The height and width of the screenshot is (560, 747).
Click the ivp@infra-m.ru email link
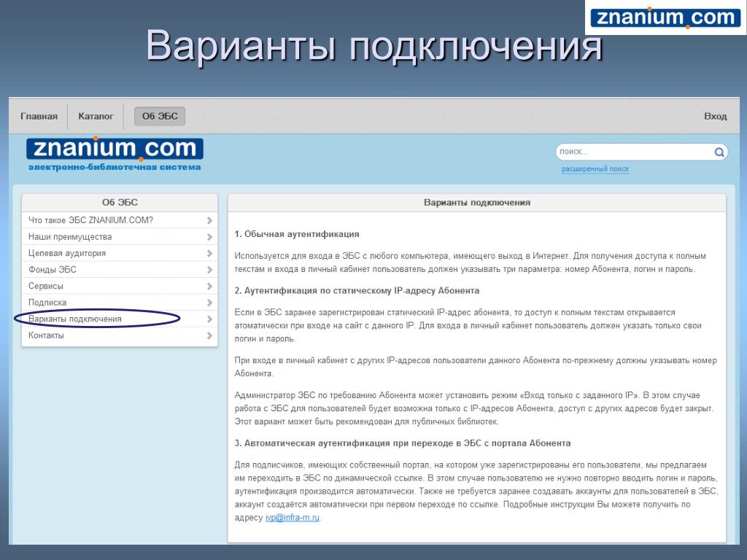click(x=293, y=518)
